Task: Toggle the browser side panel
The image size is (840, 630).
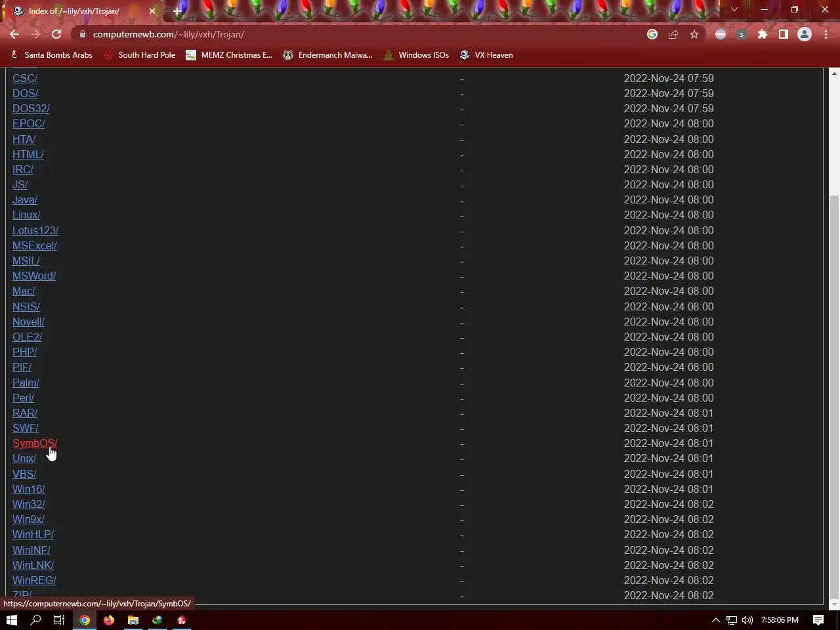Action: point(784,34)
